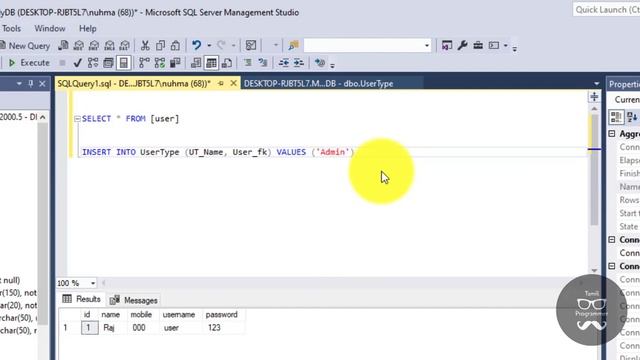Undo the last edit
The width and height of the screenshot is (640, 360).
tap(197, 45)
